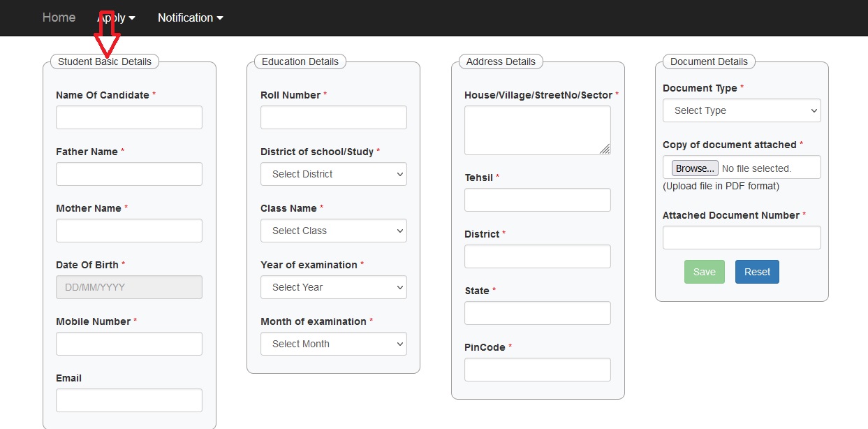Open the Select Class dropdown
The width and height of the screenshot is (868, 429).
pyautogui.click(x=333, y=231)
